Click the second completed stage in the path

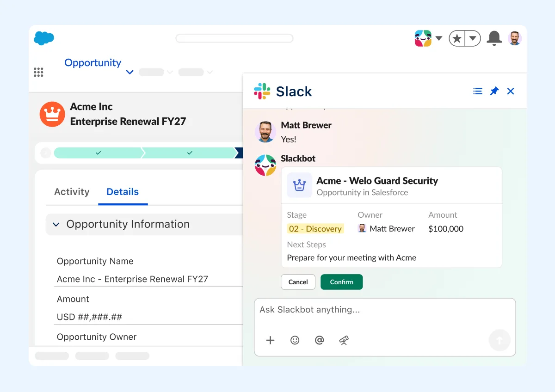[190, 153]
